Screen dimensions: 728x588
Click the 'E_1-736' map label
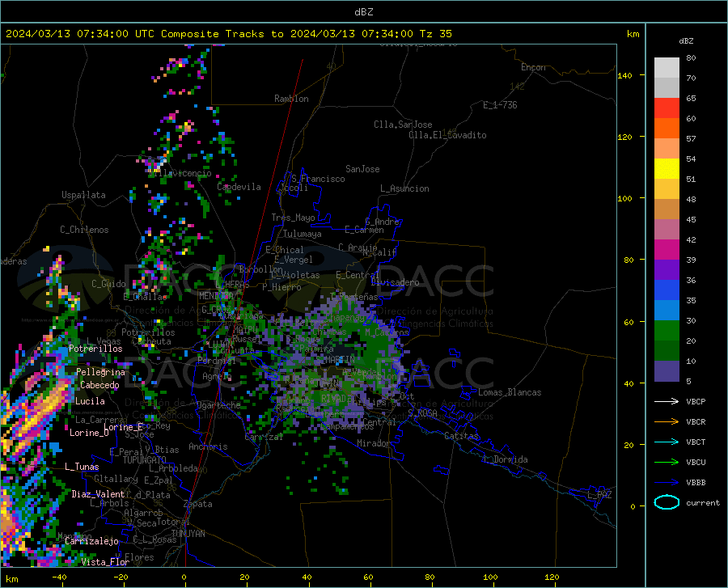[500, 105]
